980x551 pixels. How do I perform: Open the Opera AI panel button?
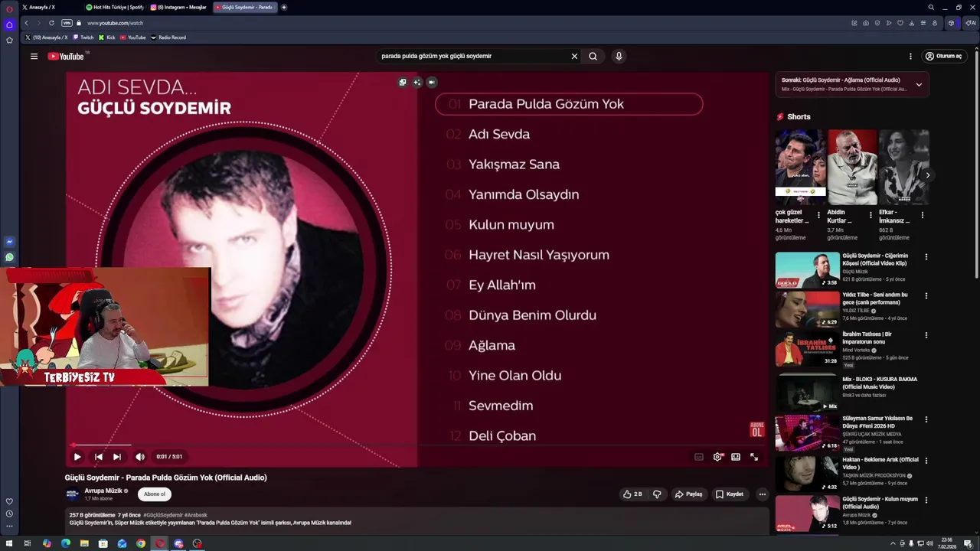click(970, 23)
